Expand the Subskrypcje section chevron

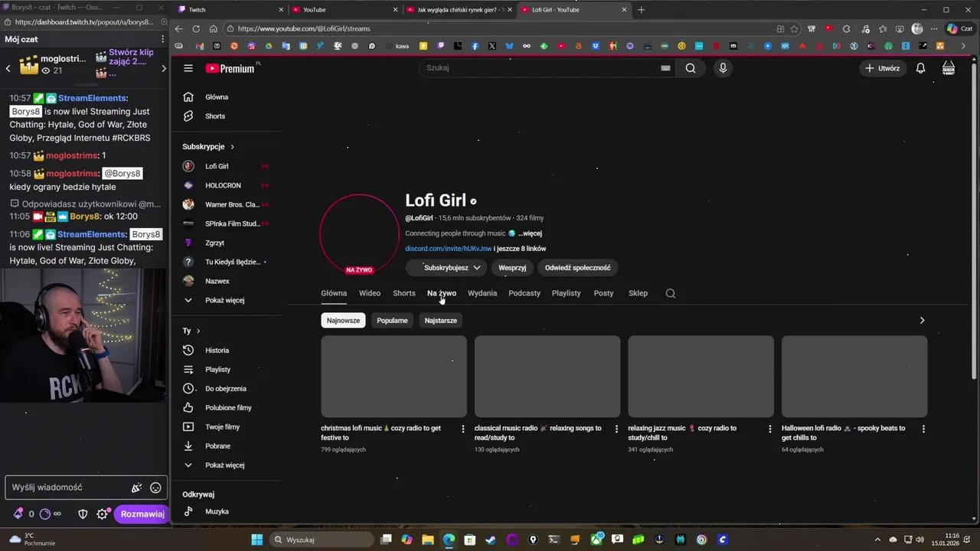(232, 147)
